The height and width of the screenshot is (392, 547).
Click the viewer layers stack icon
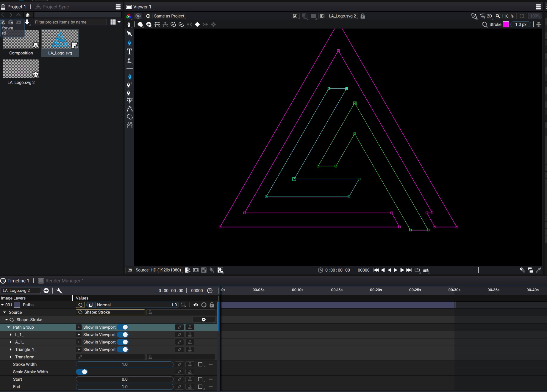[539, 24]
